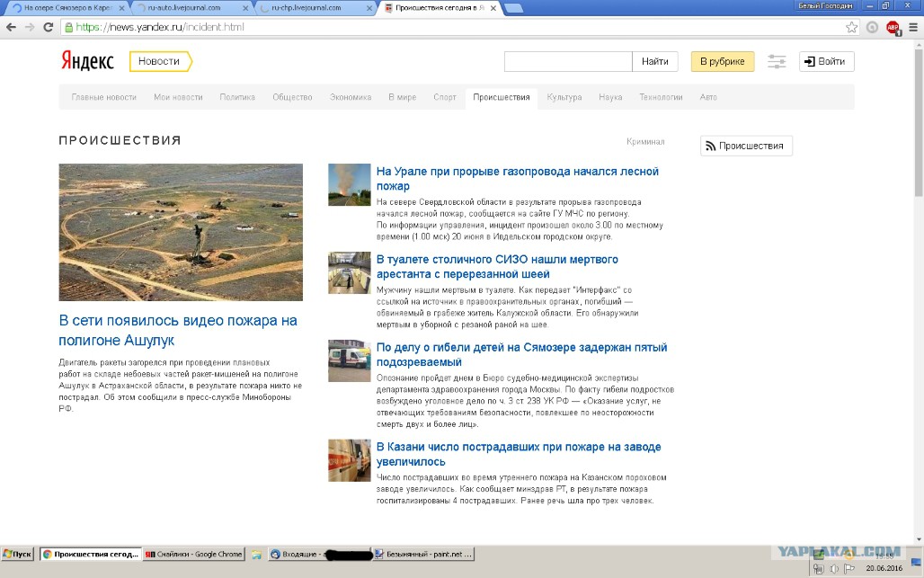Click volume icon in system tray

tap(834, 569)
